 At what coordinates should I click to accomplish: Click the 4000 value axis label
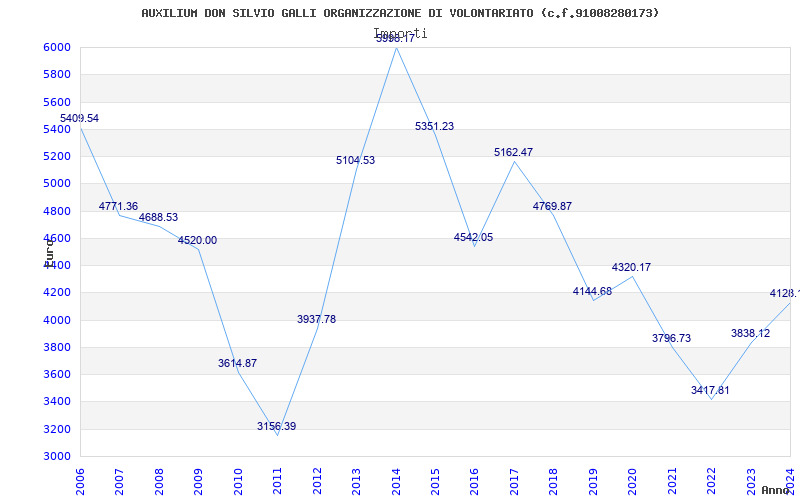[x=57, y=320]
